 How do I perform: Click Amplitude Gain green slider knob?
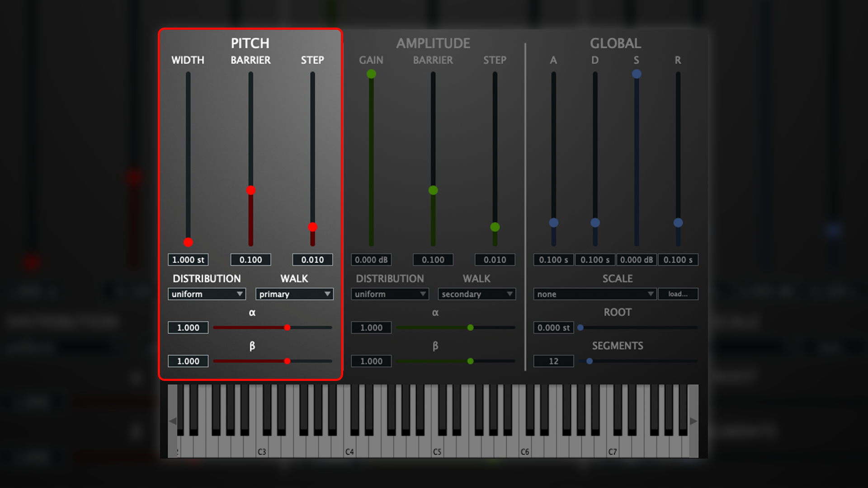pos(371,74)
